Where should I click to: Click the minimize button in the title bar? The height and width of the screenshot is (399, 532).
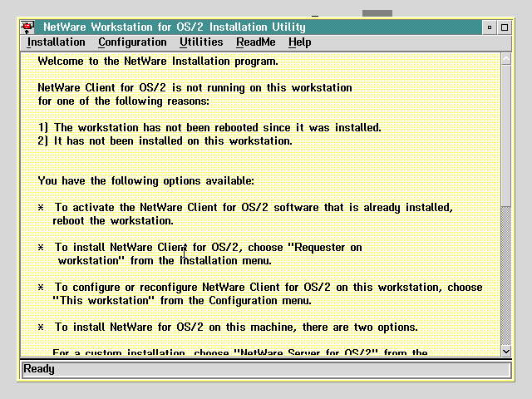pyautogui.click(x=490, y=27)
